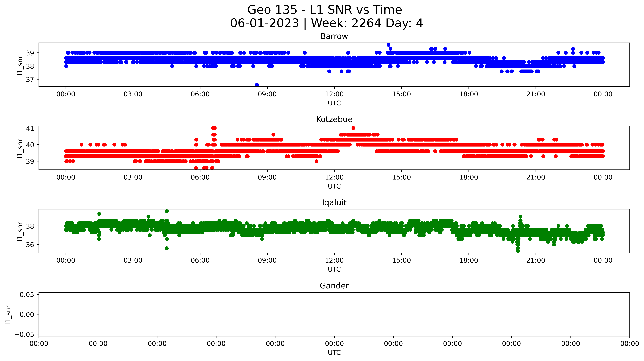The image size is (644, 361).
Task: Click the 09:00 tick on the Kotzebue axis
Action: 267,177
